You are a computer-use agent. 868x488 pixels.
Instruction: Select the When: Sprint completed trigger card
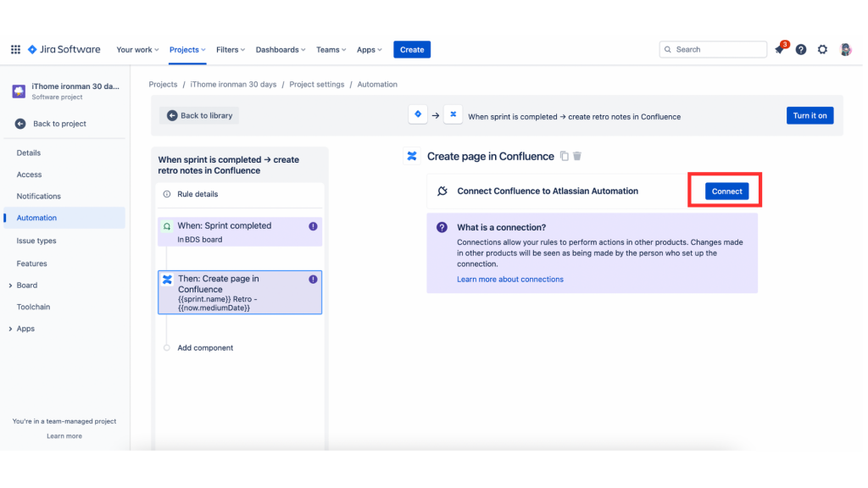(x=240, y=232)
